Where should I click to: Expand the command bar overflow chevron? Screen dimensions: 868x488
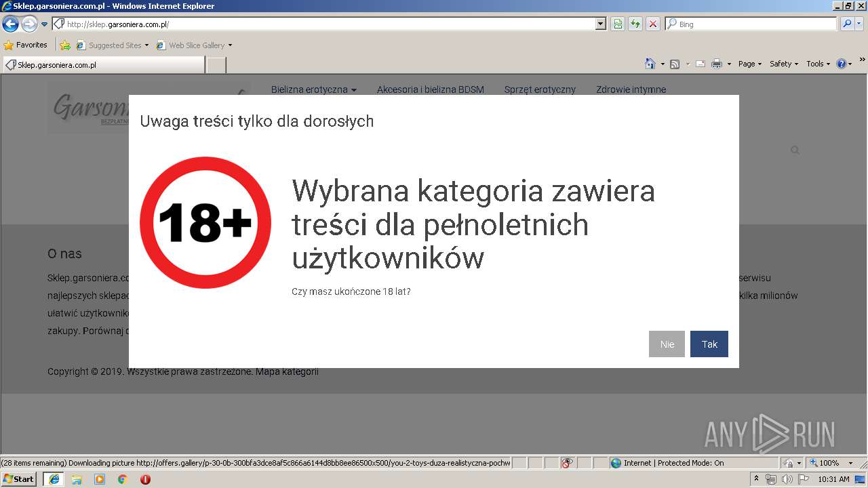863,60
